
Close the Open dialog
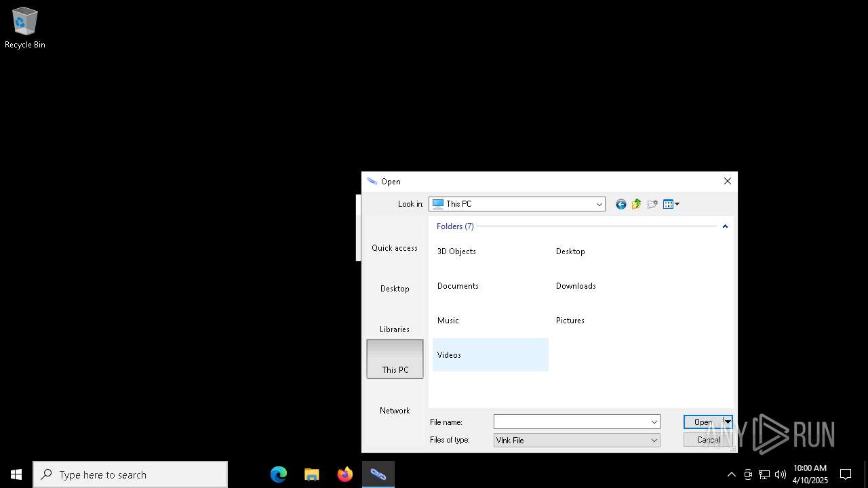tap(728, 181)
